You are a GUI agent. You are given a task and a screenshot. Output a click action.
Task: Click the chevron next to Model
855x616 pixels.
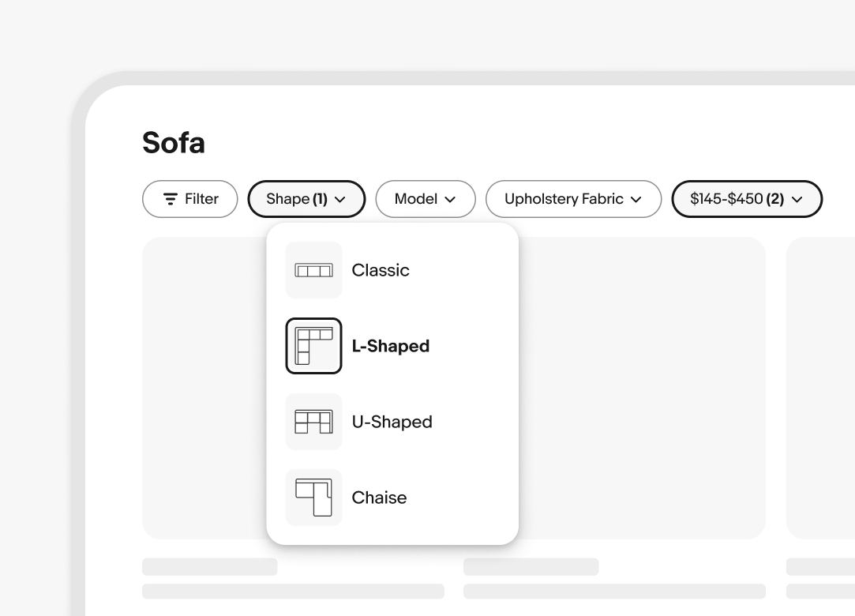tap(450, 200)
